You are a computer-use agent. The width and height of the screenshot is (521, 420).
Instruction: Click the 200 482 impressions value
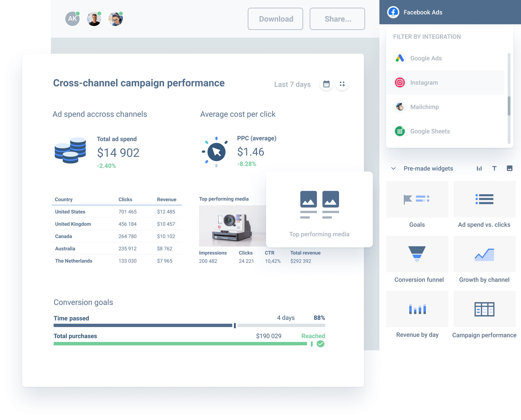(x=208, y=261)
